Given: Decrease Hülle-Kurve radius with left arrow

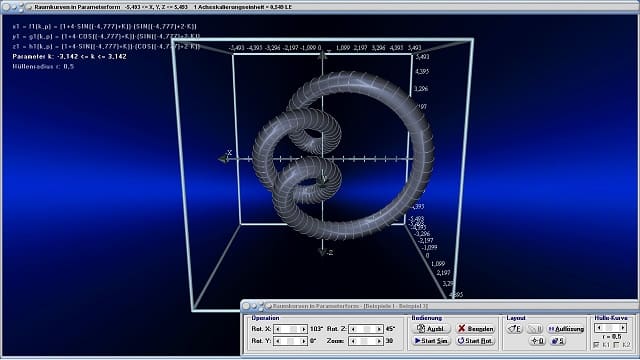Looking at the screenshot, I should click(599, 328).
